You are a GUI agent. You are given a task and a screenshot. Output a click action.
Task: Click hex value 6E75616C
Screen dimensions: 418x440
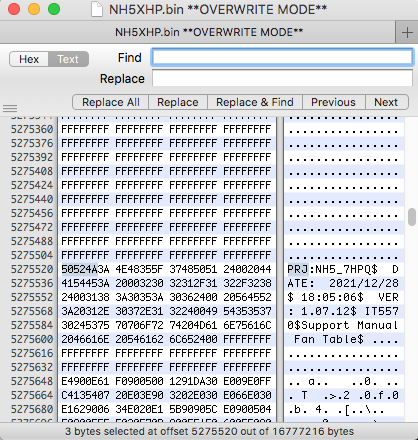247,325
